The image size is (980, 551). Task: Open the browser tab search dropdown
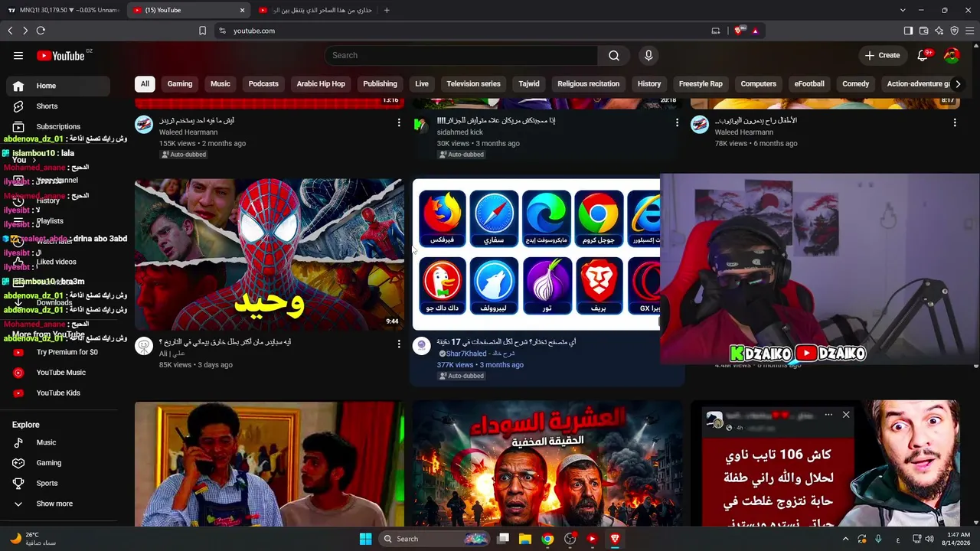[x=903, y=10]
